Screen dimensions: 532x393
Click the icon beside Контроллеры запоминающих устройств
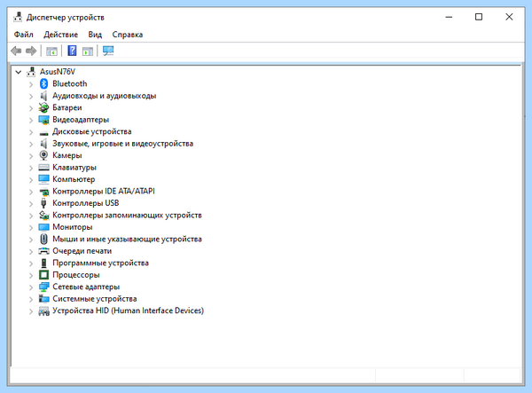point(43,215)
